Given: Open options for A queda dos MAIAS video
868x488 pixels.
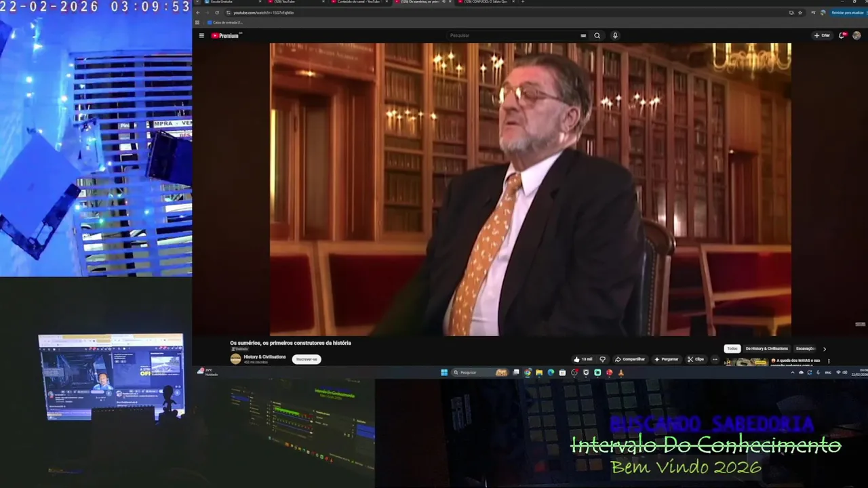Looking at the screenshot, I should coord(829,361).
